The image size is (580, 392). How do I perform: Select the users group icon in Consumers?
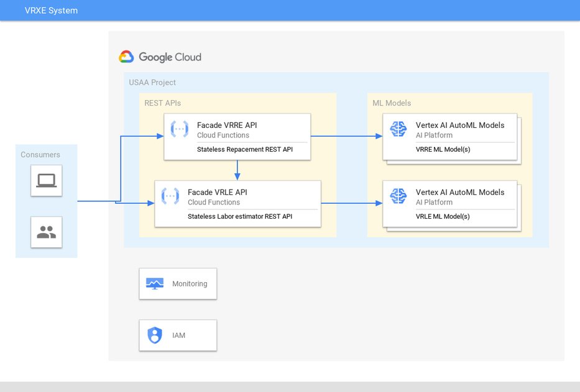(x=47, y=232)
